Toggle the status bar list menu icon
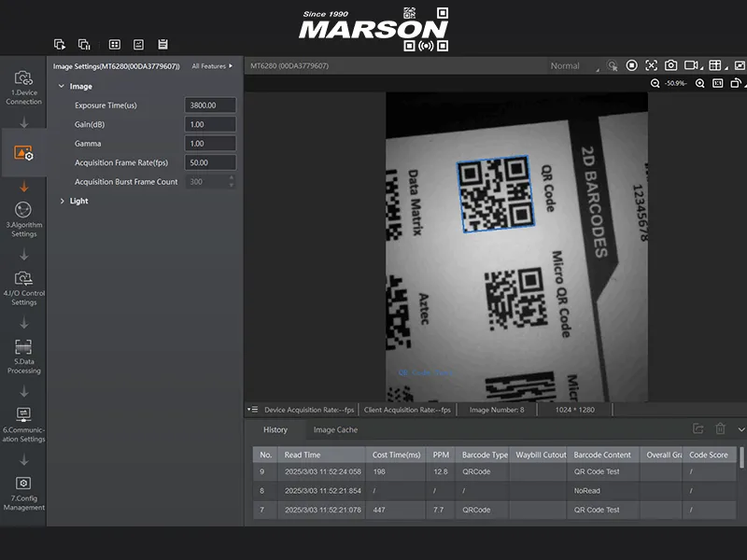This screenshot has width=747, height=560. point(252,410)
